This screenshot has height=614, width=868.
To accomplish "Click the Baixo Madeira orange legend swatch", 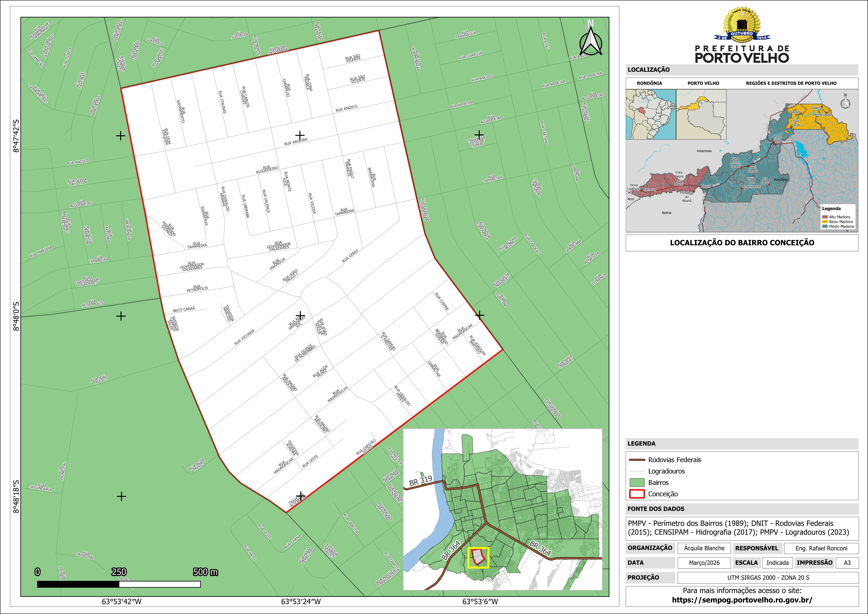I will [x=825, y=222].
